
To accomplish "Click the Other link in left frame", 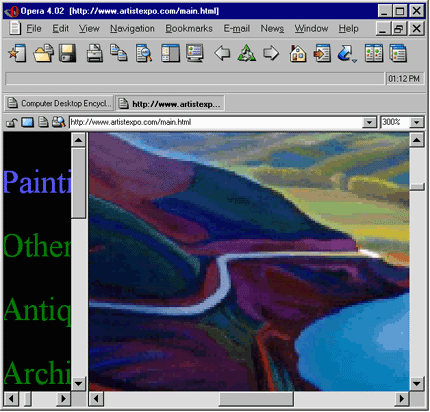I will [37, 245].
